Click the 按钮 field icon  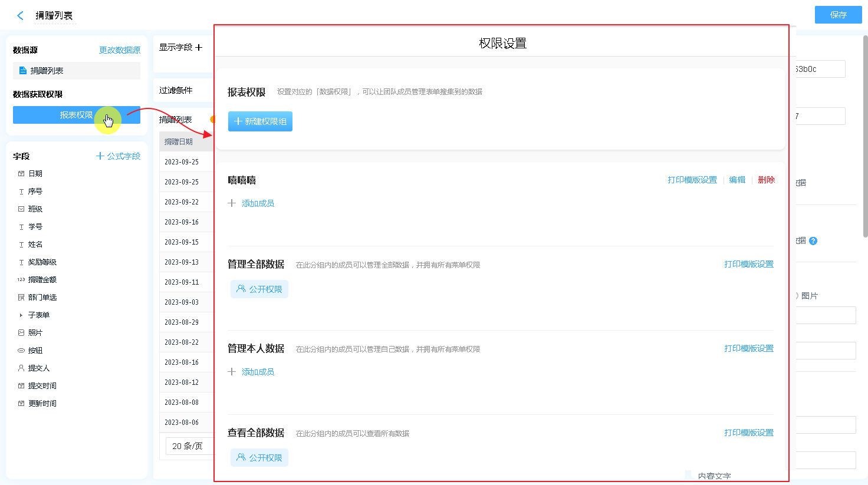[21, 351]
